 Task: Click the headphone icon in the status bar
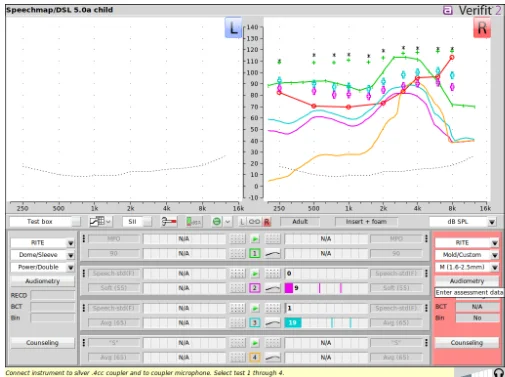click(498, 373)
